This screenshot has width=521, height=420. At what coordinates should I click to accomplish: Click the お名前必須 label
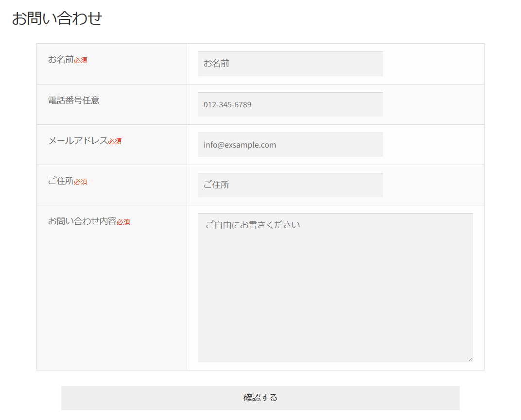68,60
